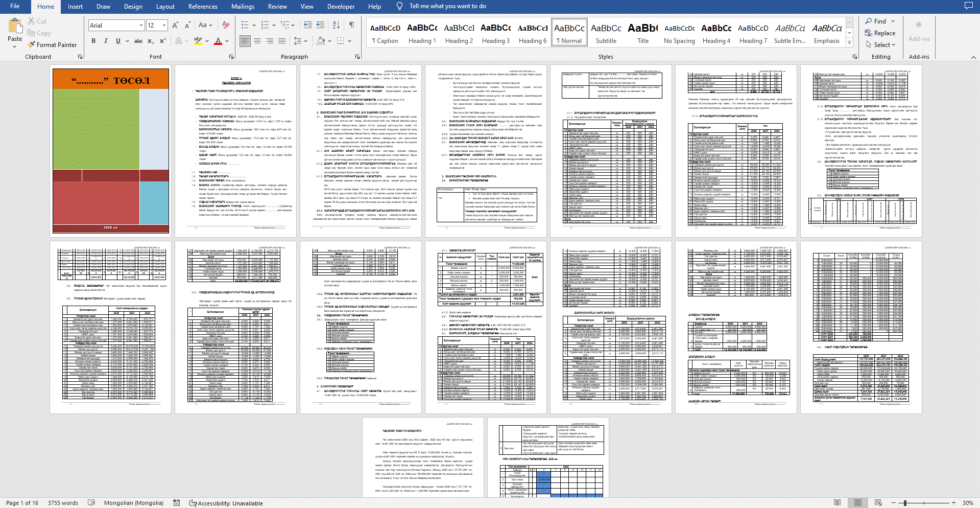
Task: Click the Borders icon
Action: pyautogui.click(x=340, y=41)
